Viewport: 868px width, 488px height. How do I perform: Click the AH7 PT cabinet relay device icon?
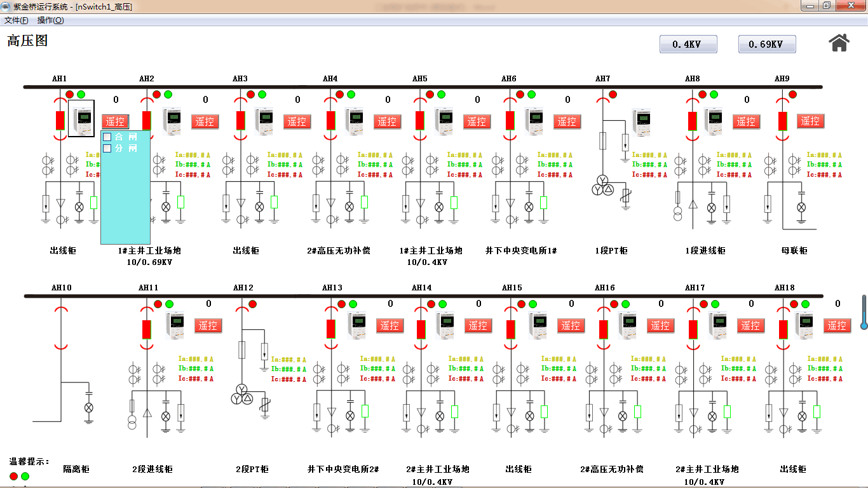644,122
